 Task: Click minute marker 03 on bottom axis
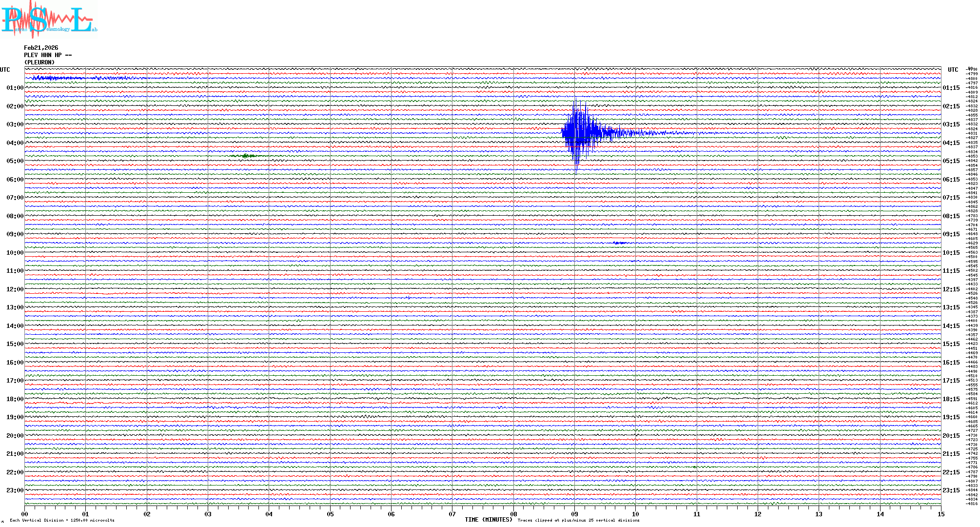click(208, 514)
